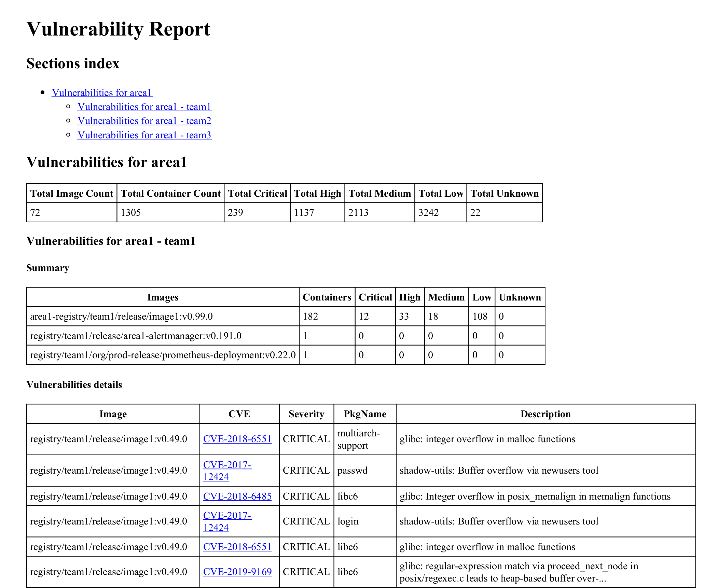Open CVE-2017-12424 link in passwd row
Image resolution: width=718 pixels, height=588 pixels.
pyautogui.click(x=227, y=470)
